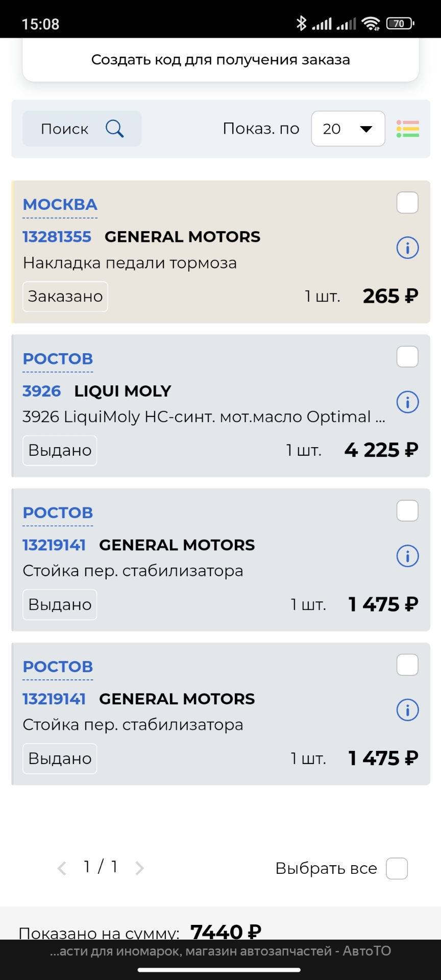Tap the Bluetooth status bar icon
441x980 pixels.
[x=301, y=23]
